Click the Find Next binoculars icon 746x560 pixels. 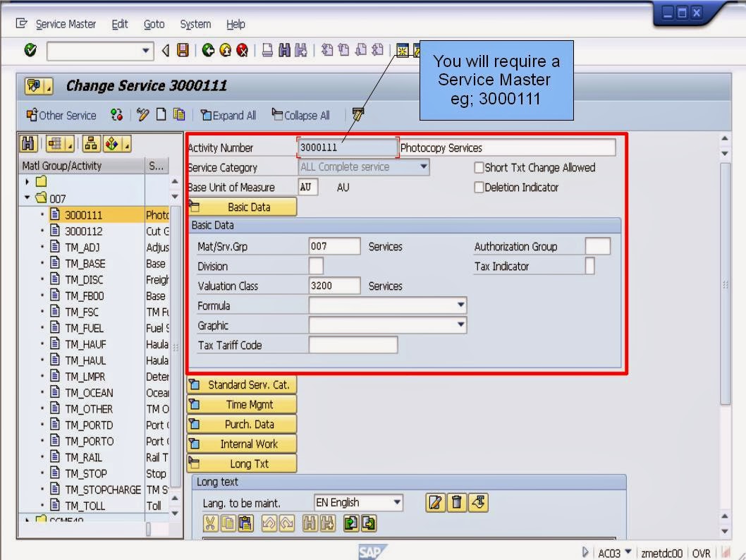(301, 50)
